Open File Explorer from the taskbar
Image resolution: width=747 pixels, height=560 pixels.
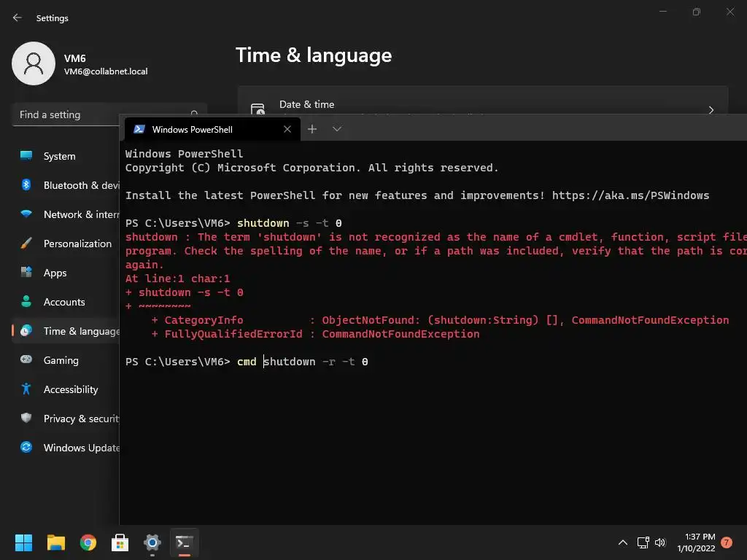(x=55, y=542)
